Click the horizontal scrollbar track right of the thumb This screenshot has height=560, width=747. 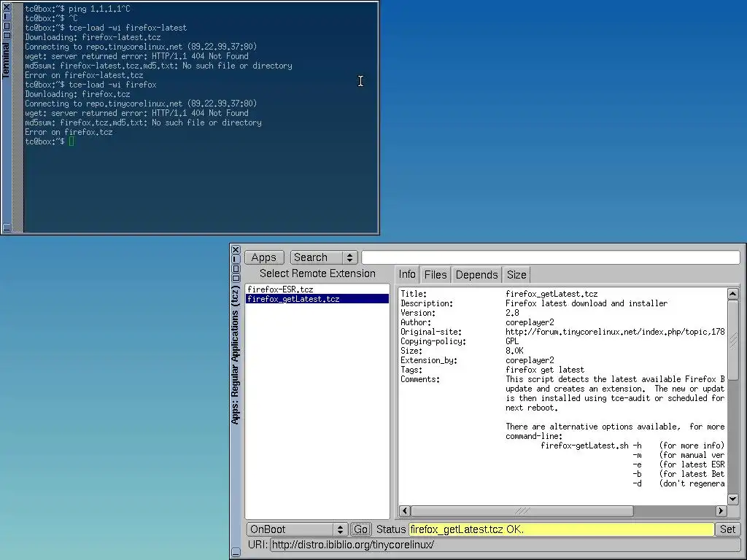tap(674, 510)
